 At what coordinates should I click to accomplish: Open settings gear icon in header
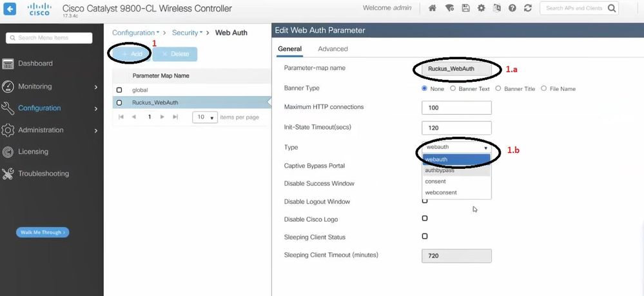click(x=481, y=8)
